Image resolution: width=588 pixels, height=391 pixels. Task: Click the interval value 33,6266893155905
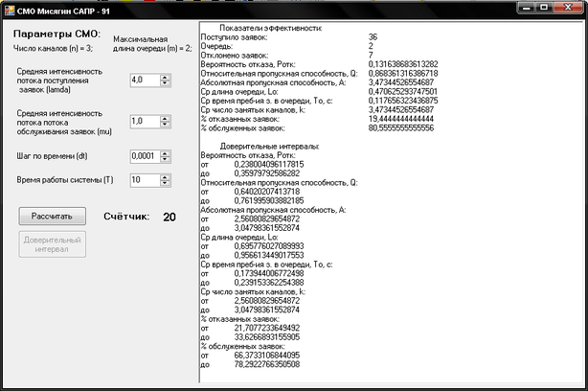(267, 337)
